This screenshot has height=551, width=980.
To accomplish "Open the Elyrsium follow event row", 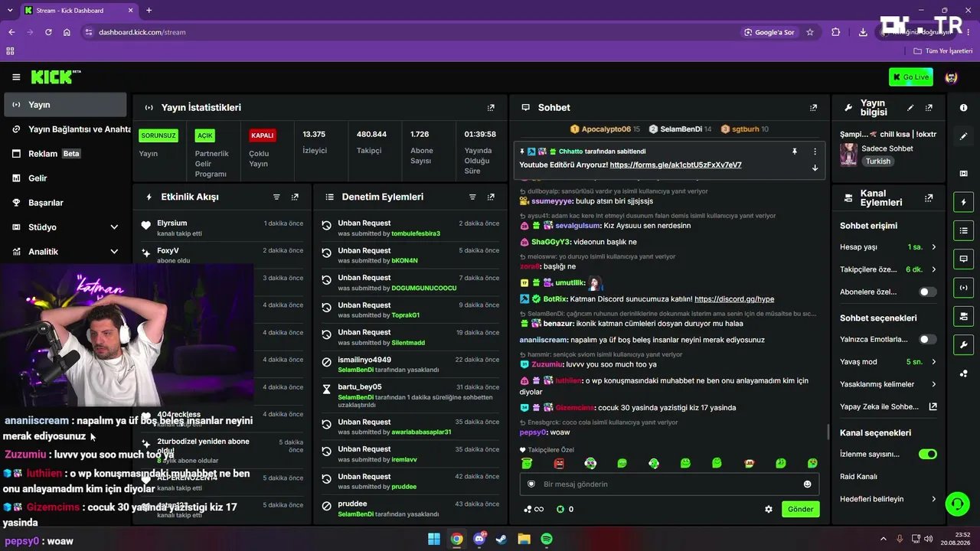I will [x=222, y=228].
